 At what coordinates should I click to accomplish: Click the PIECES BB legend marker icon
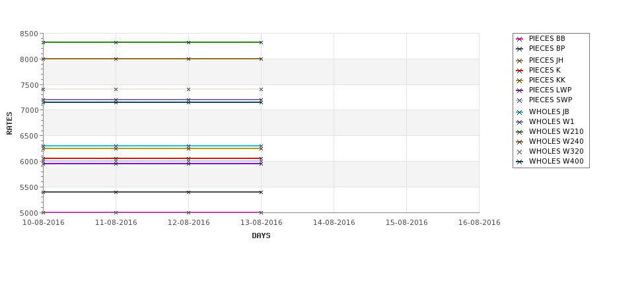pyautogui.click(x=520, y=39)
